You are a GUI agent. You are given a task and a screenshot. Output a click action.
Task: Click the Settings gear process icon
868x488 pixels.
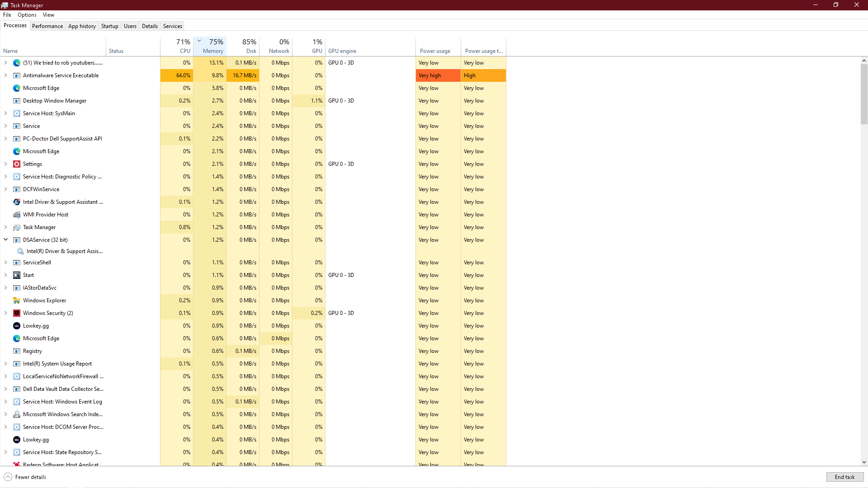[17, 164]
